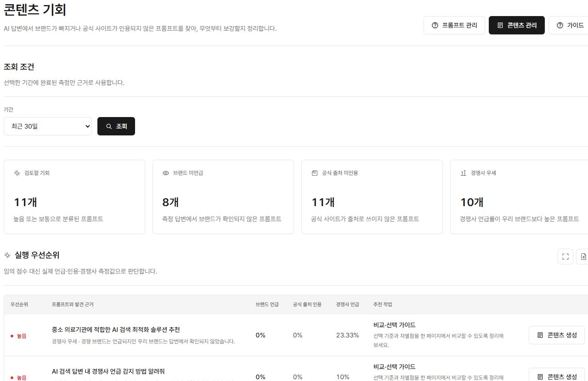
Task: Click the 경쟁사 언급 column header
Action: point(348,304)
